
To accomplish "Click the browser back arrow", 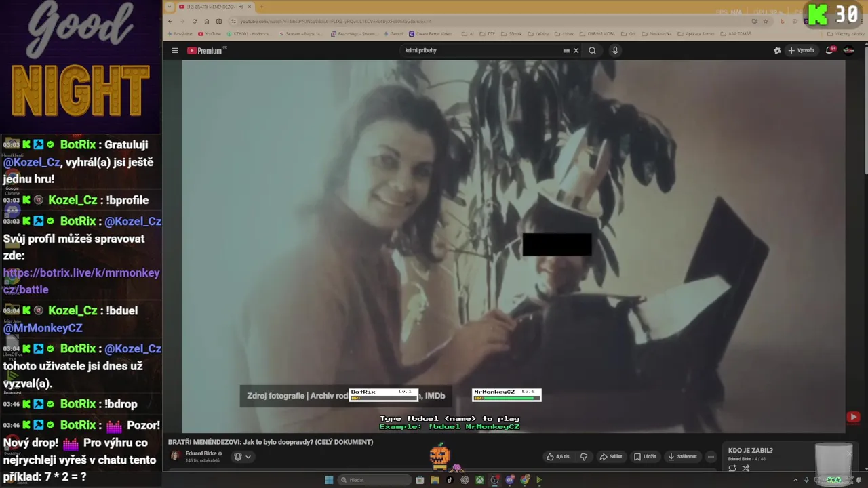I will pos(170,21).
